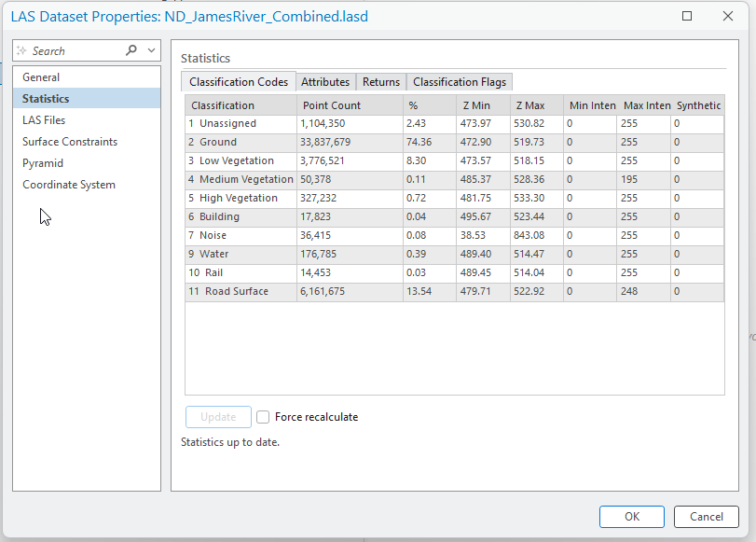
Task: Open the Classification Flags tab
Action: [x=459, y=81]
